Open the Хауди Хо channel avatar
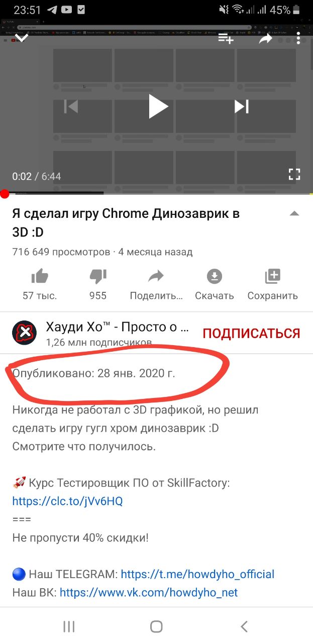Image resolution: width=313 pixels, height=644 pixels. pyautogui.click(x=24, y=332)
